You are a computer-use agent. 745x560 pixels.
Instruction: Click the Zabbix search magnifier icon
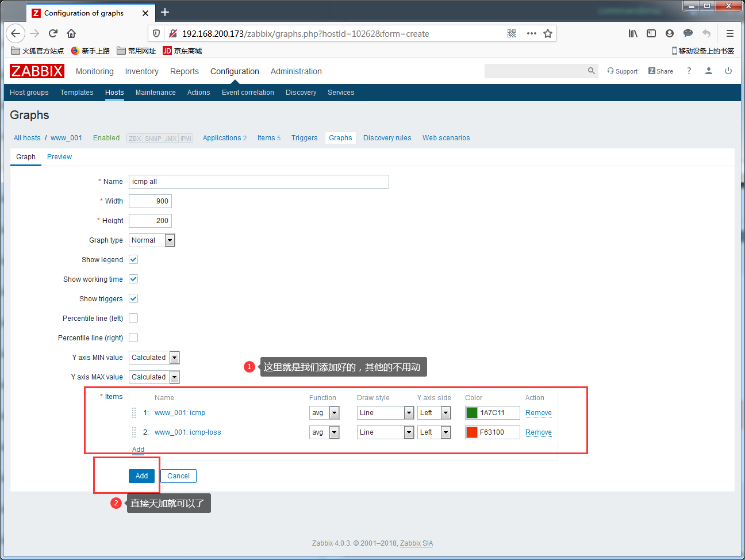(x=592, y=71)
